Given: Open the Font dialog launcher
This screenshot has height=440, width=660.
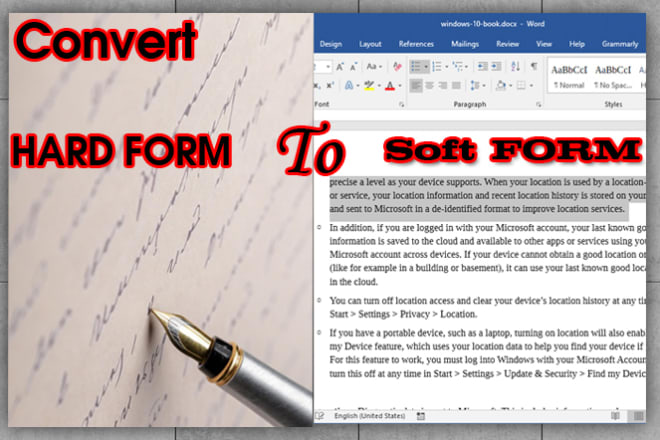Looking at the screenshot, I should pos(402,104).
